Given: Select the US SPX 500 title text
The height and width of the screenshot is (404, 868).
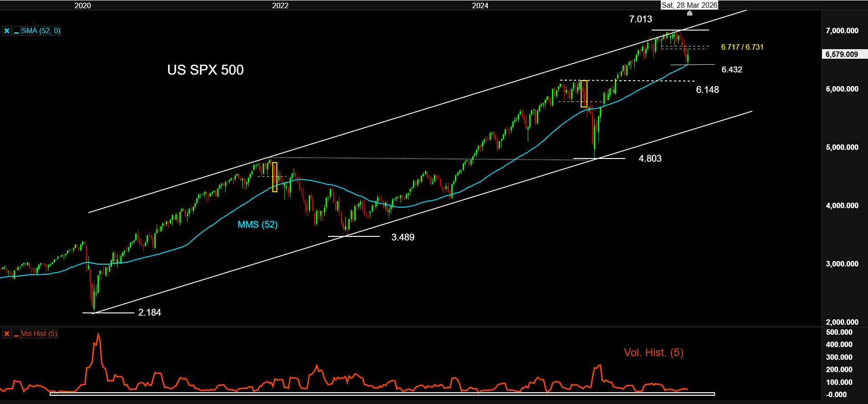Looking at the screenshot, I should click(205, 70).
